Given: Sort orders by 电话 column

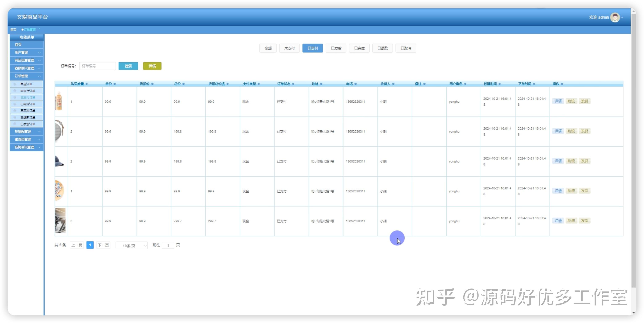Looking at the screenshot, I should (x=355, y=84).
